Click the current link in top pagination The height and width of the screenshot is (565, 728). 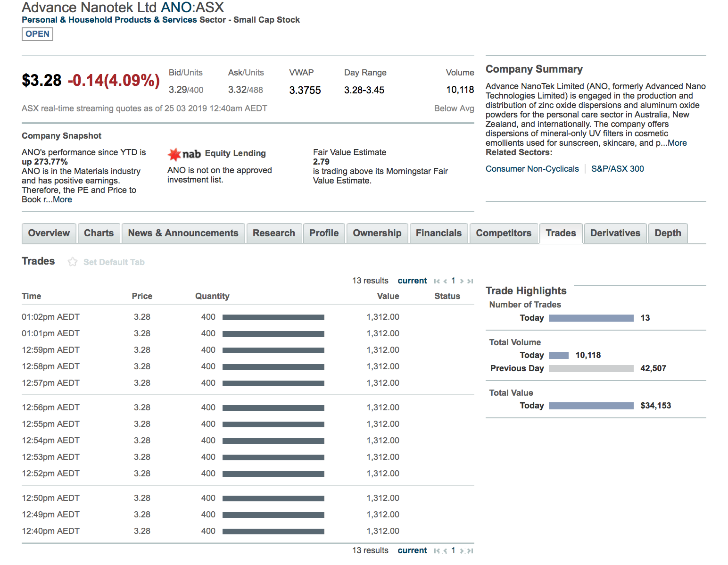[x=412, y=281]
